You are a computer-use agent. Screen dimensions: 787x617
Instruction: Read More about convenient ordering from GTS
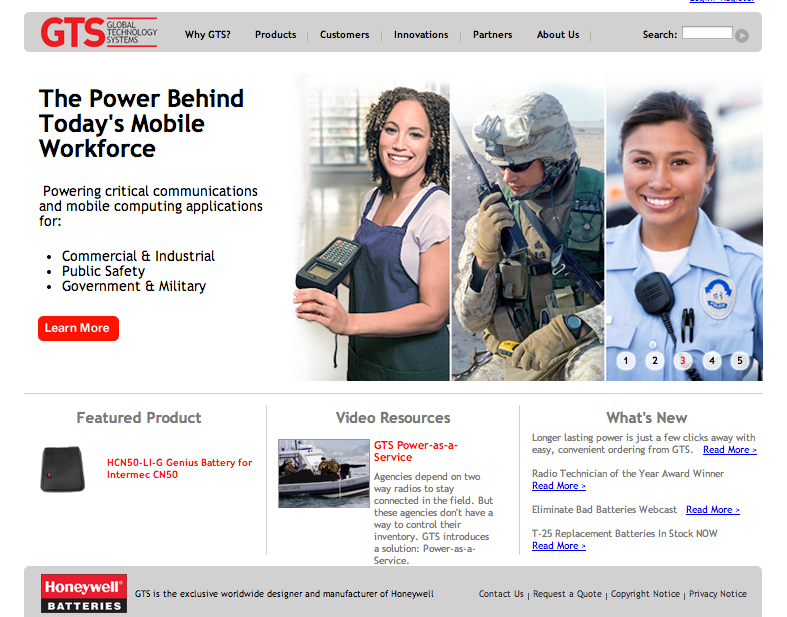(x=729, y=450)
